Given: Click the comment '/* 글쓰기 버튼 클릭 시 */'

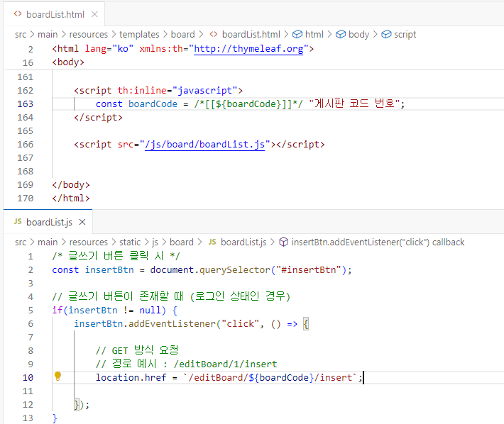Looking at the screenshot, I should click(116, 256).
